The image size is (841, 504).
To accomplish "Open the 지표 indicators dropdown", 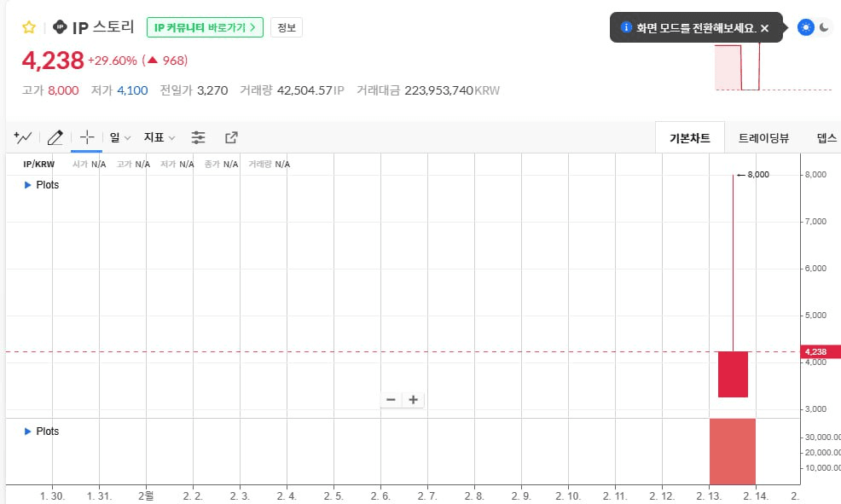I will point(159,138).
